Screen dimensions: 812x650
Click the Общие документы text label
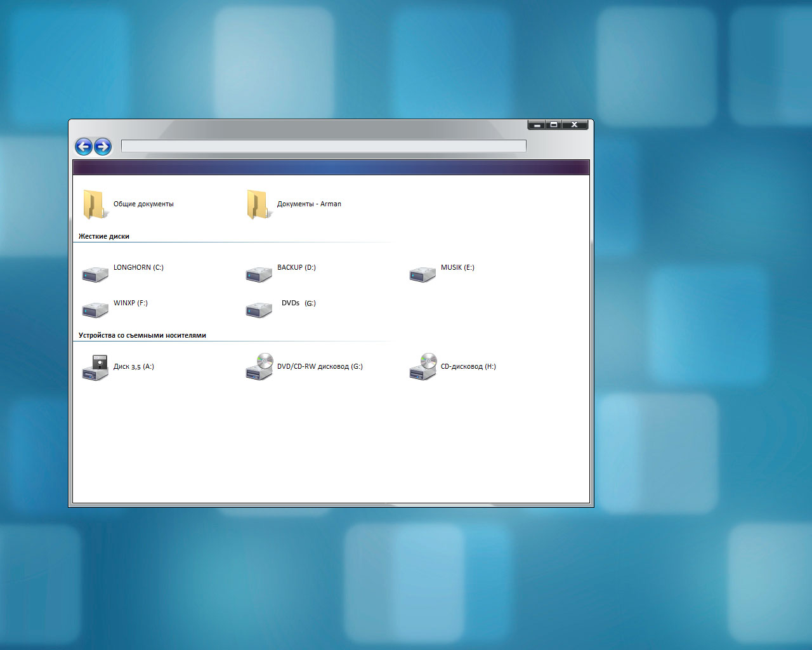pyautogui.click(x=143, y=204)
